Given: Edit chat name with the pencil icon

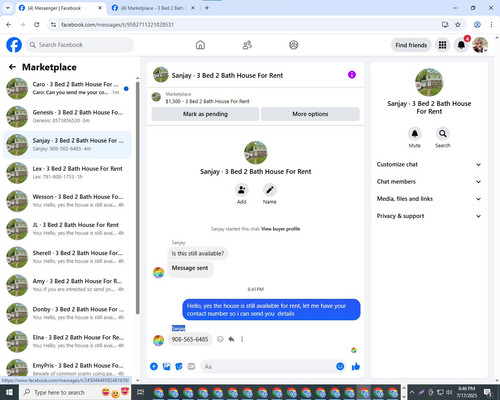Looking at the screenshot, I should tap(269, 190).
